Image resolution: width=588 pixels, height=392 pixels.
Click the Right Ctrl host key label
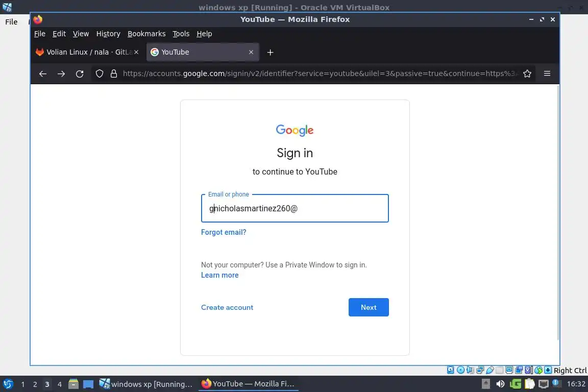(x=570, y=370)
